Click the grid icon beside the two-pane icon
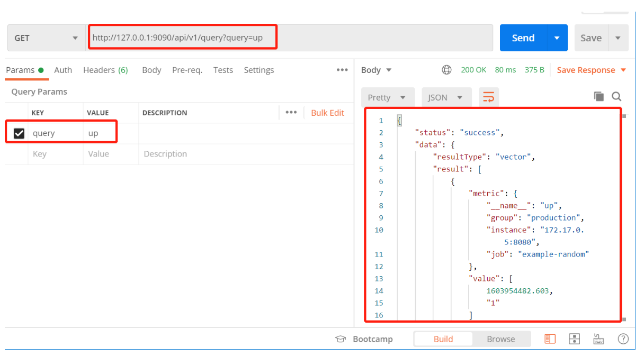The height and width of the screenshot is (356, 644). pyautogui.click(x=575, y=339)
